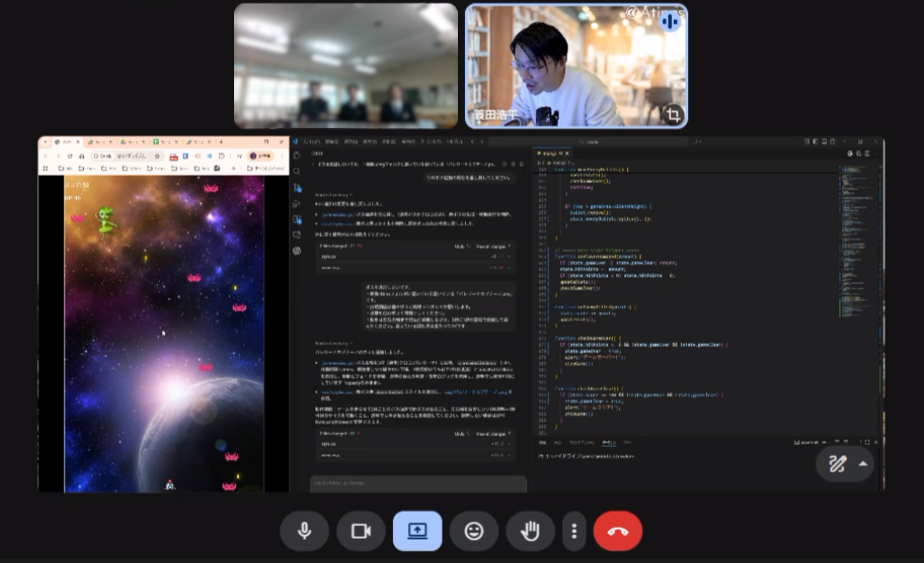Image resolution: width=924 pixels, height=563 pixels.
Task: Click the crop icon on the speaker's video tile
Action: 673,115
